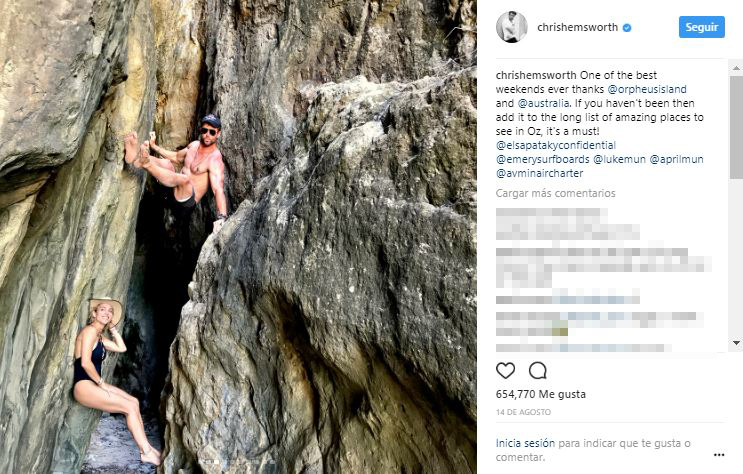
Task: Click the @lukemun mention
Action: (619, 159)
